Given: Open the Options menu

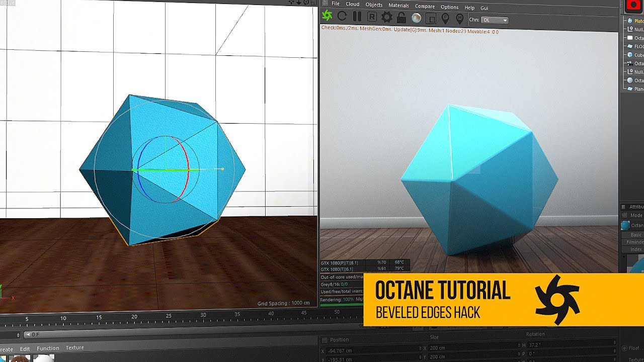Looking at the screenshot, I should (449, 7).
